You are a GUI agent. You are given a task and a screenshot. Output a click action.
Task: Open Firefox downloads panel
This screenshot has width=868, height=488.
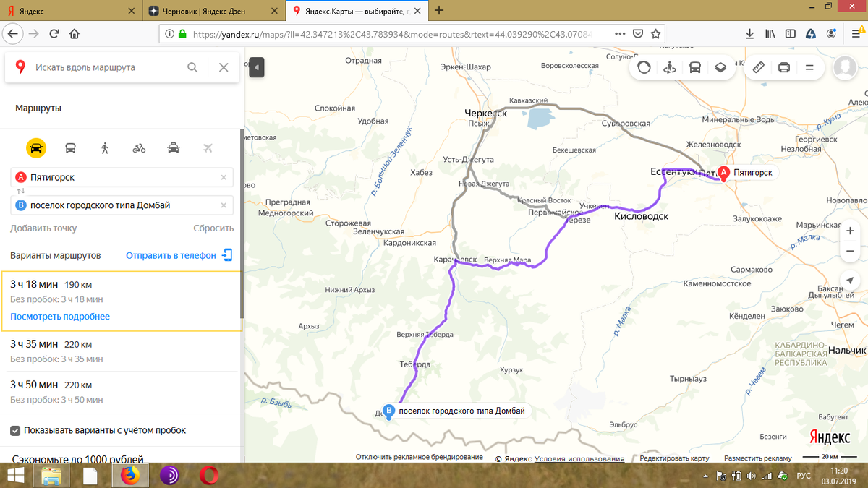(x=750, y=34)
